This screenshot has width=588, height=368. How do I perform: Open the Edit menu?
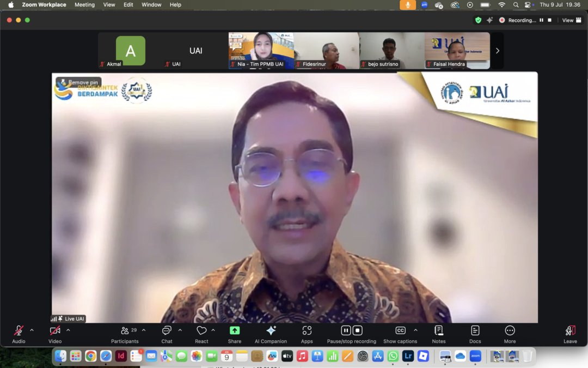[x=128, y=5]
